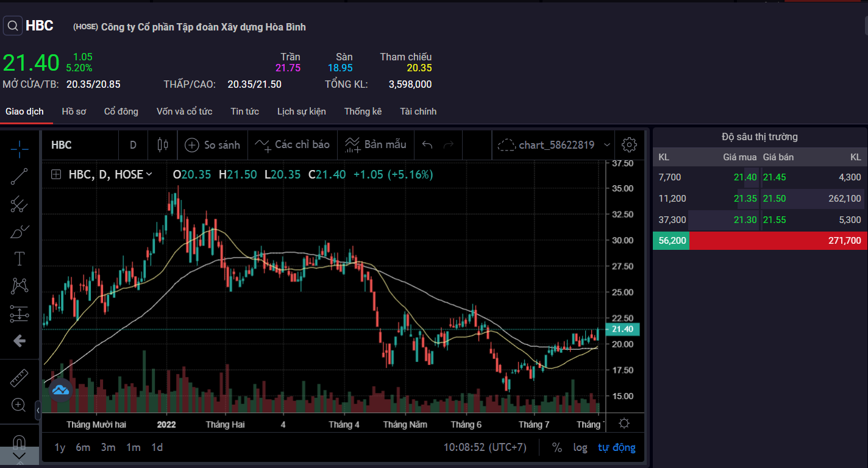
Task: Toggle 'tự động' auto scale
Action: coord(616,447)
